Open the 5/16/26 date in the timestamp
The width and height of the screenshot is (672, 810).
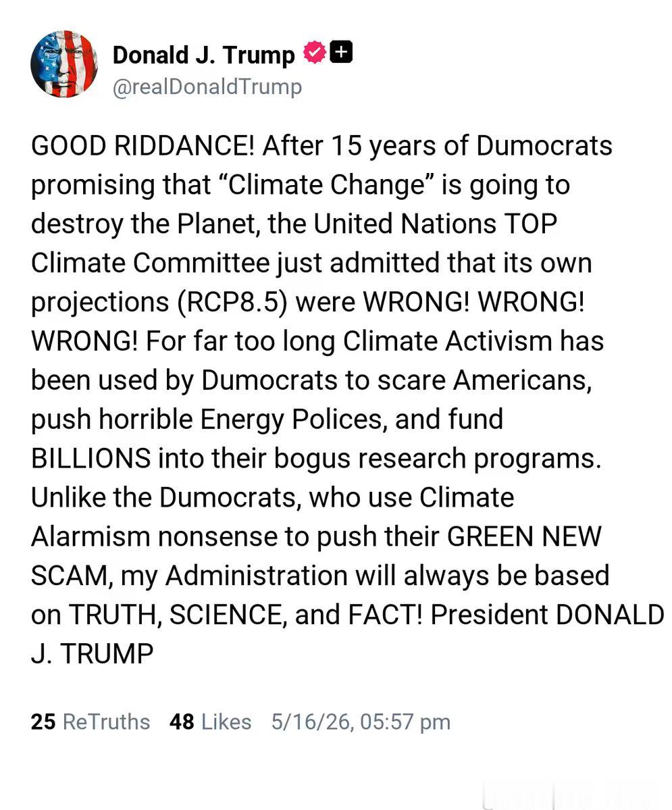(x=311, y=722)
